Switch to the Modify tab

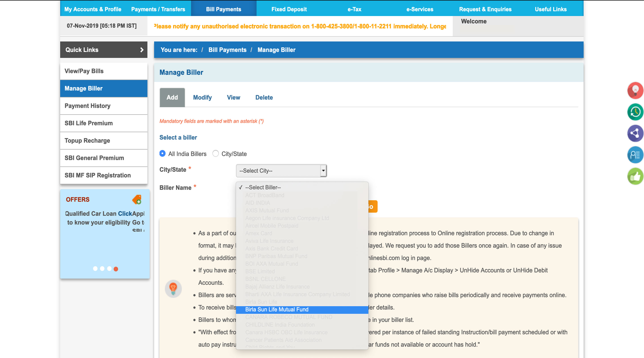(x=202, y=98)
